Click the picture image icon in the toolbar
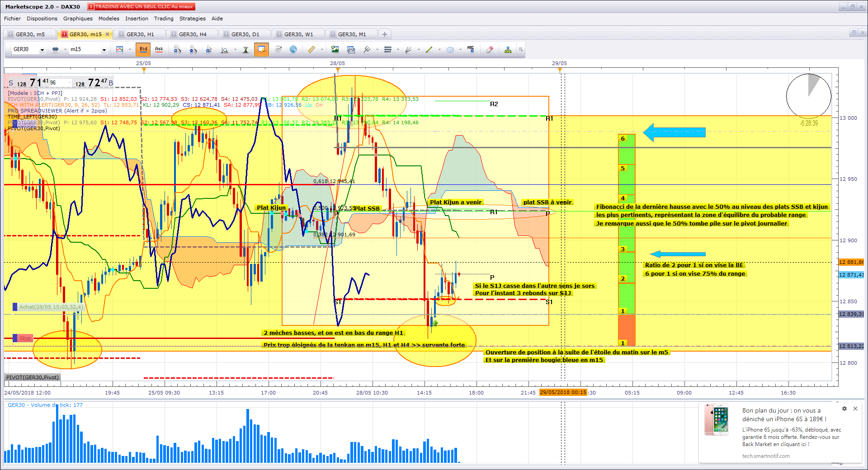The width and height of the screenshot is (868, 470). (335, 50)
